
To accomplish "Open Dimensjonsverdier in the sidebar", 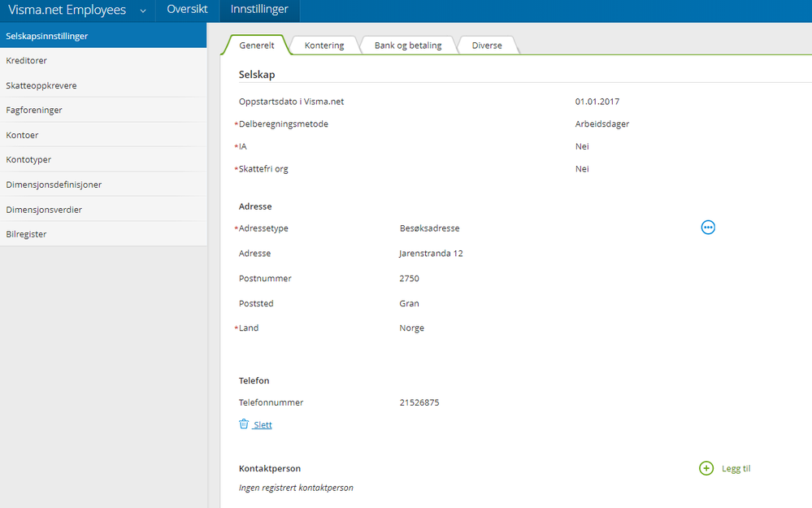I will point(103,209).
